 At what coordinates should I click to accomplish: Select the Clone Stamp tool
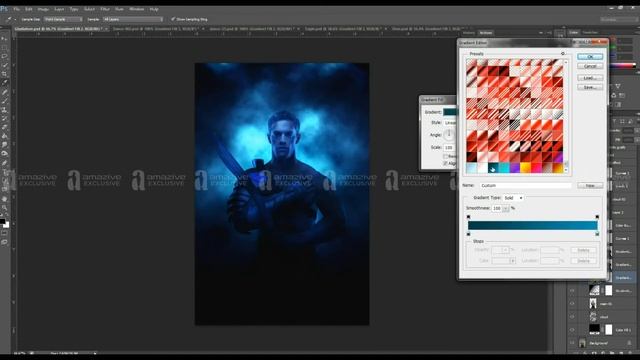tap(4, 110)
